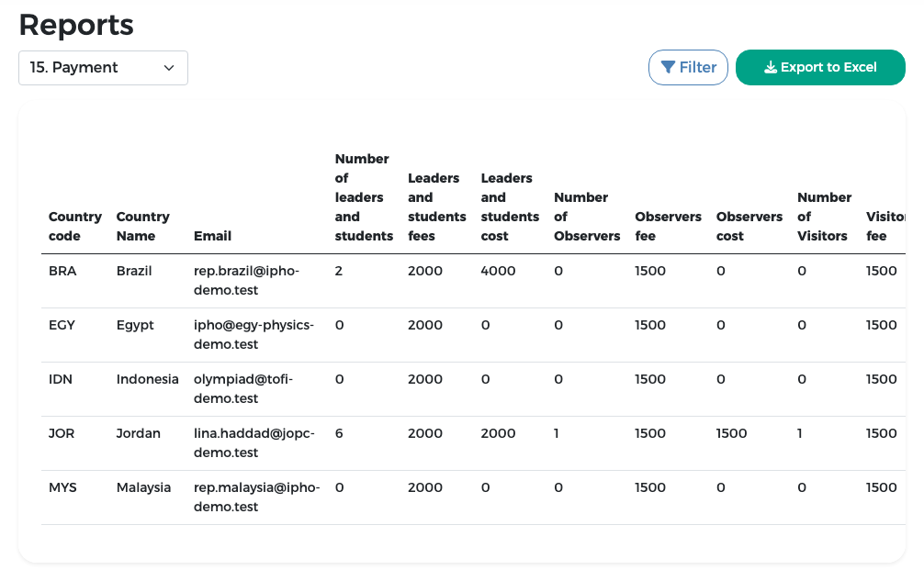This screenshot has height=570, width=924.
Task: Click the rep.malaysia@ipho-demo.test email
Action: click(x=257, y=497)
